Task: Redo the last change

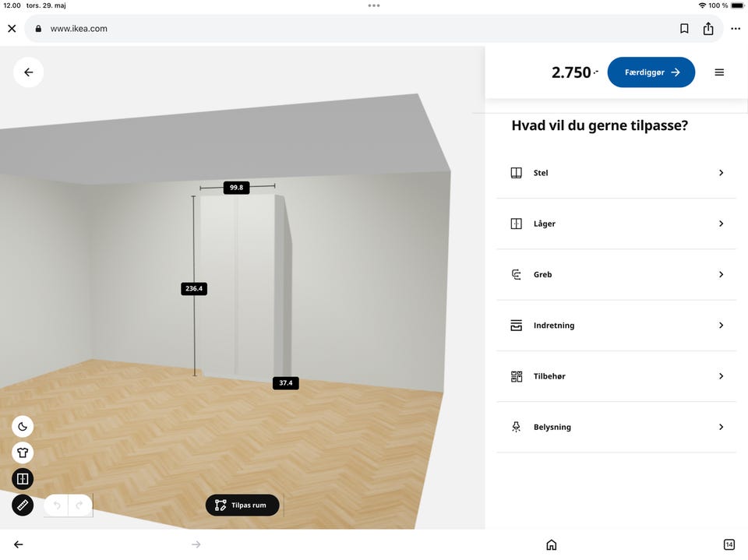Action: (x=79, y=505)
